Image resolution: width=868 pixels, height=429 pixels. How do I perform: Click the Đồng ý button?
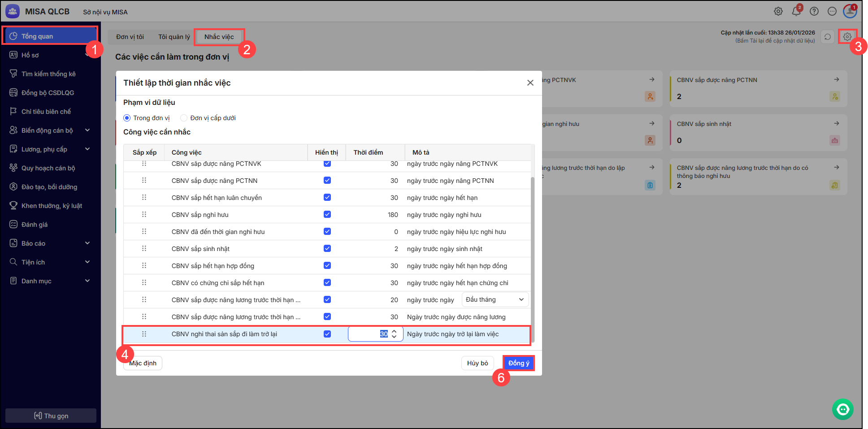tap(519, 363)
